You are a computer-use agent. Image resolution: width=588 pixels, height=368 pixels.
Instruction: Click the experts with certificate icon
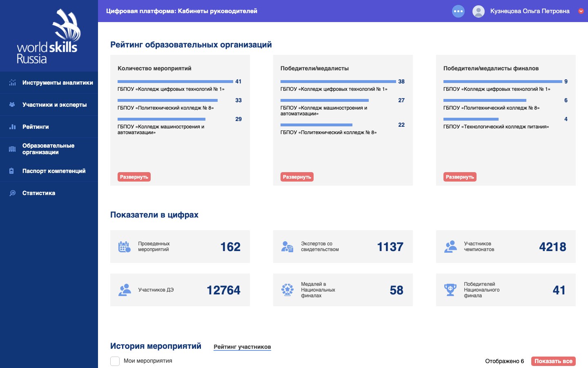pyautogui.click(x=287, y=247)
